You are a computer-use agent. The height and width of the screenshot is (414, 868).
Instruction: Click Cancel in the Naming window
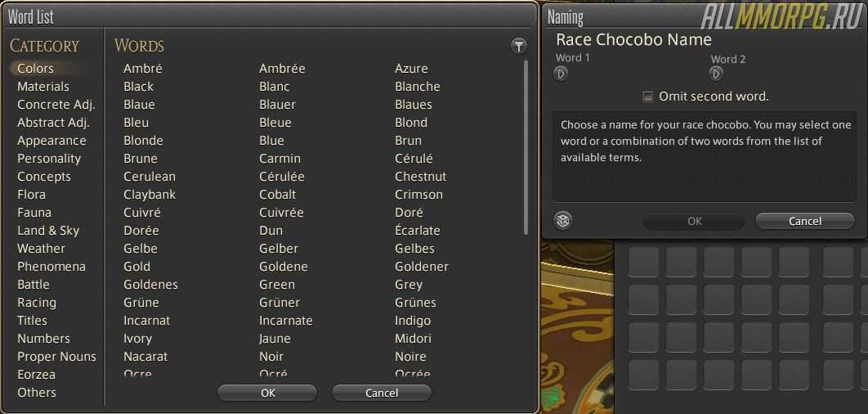coord(805,221)
